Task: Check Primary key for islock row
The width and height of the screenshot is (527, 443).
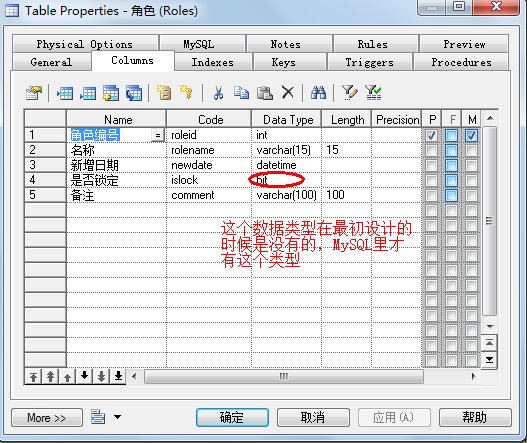Action: coord(432,180)
